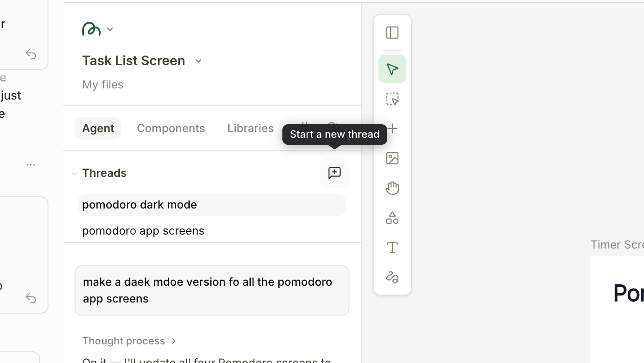Click the dark mode prompt message

[212, 290]
